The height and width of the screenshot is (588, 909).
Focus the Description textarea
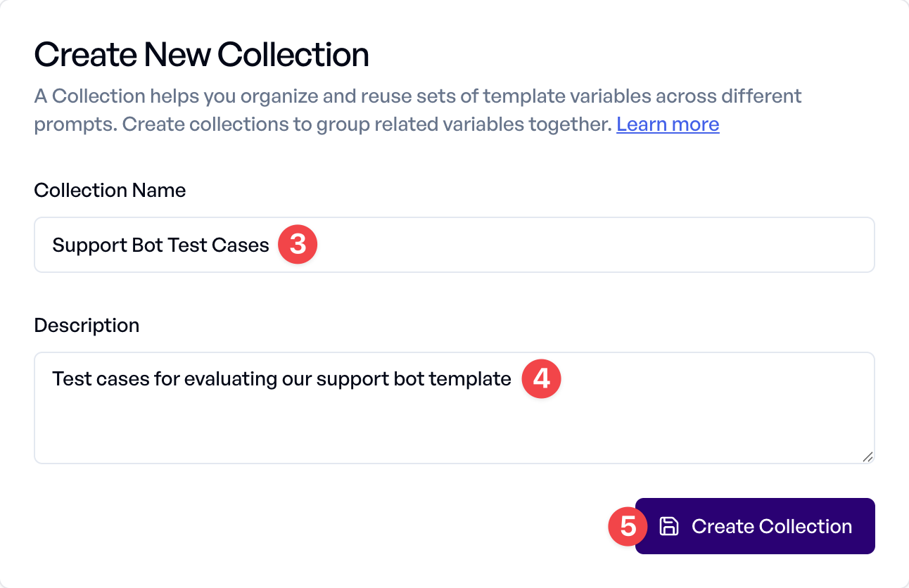[x=454, y=408]
